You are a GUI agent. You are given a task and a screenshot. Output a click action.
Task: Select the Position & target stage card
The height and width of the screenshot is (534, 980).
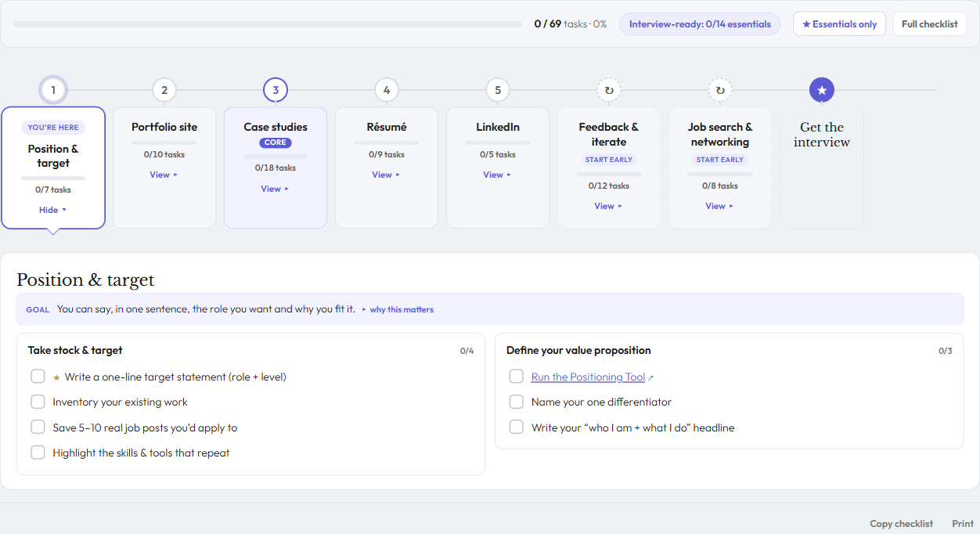[x=53, y=168]
